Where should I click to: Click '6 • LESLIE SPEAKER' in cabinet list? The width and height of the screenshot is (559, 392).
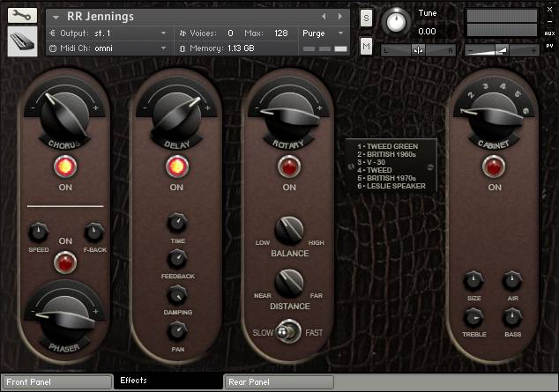[x=391, y=186]
